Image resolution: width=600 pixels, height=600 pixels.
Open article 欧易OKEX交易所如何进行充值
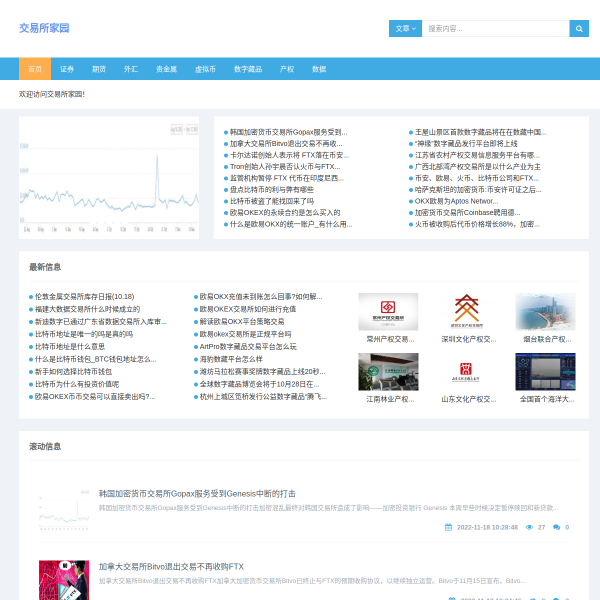(248, 309)
